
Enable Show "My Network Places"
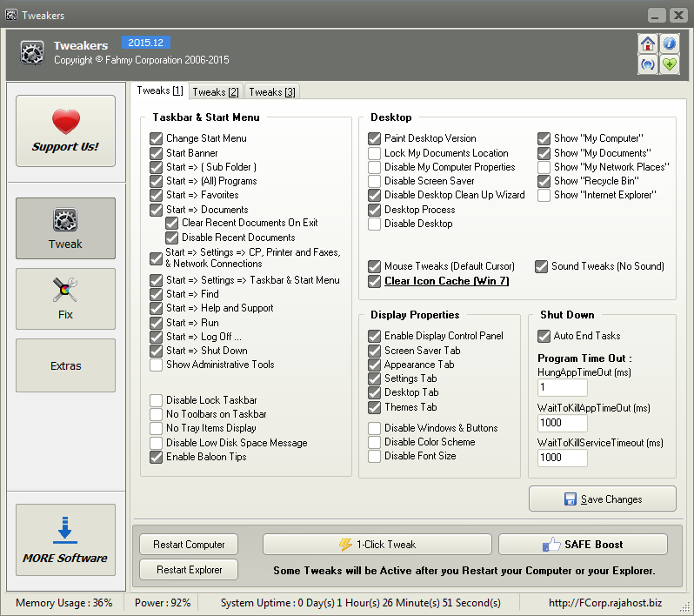544,167
